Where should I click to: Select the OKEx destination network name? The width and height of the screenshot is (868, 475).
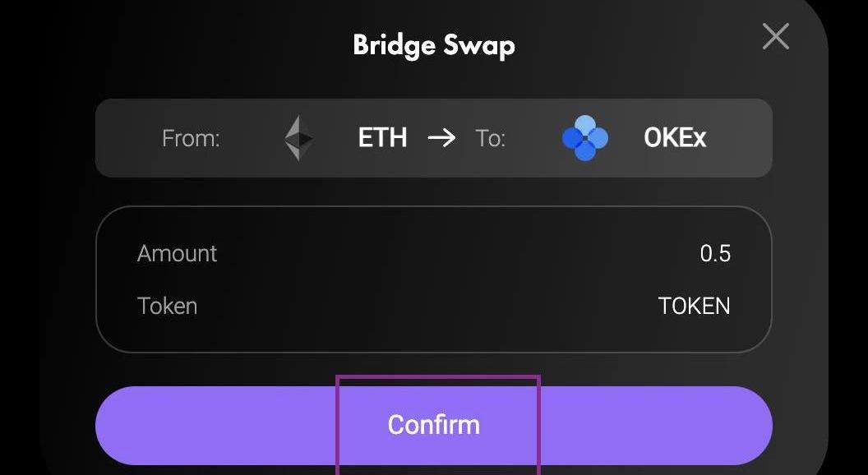pyautogui.click(x=675, y=137)
